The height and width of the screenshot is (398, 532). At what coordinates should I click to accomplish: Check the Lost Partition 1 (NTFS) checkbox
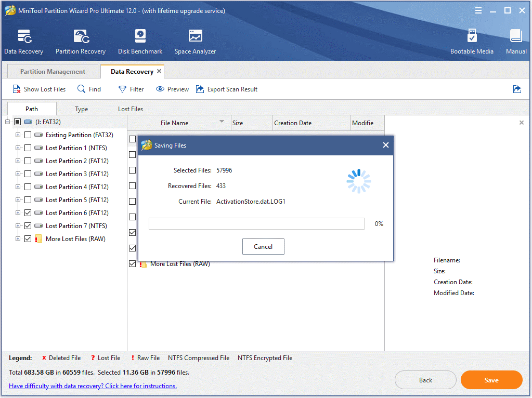(x=28, y=148)
